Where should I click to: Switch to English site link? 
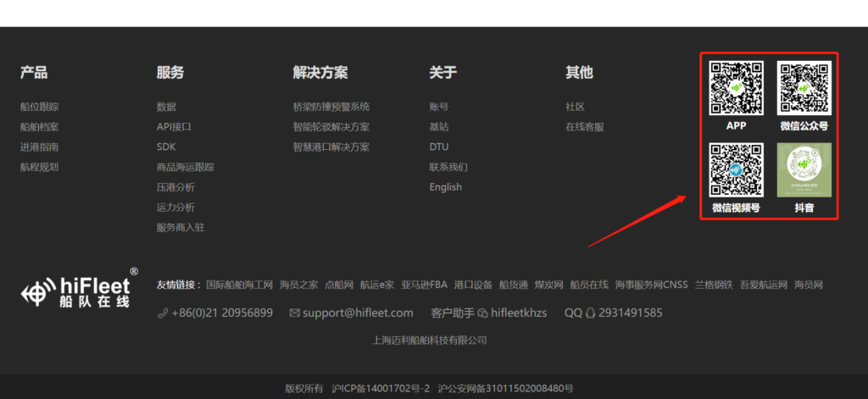[446, 187]
